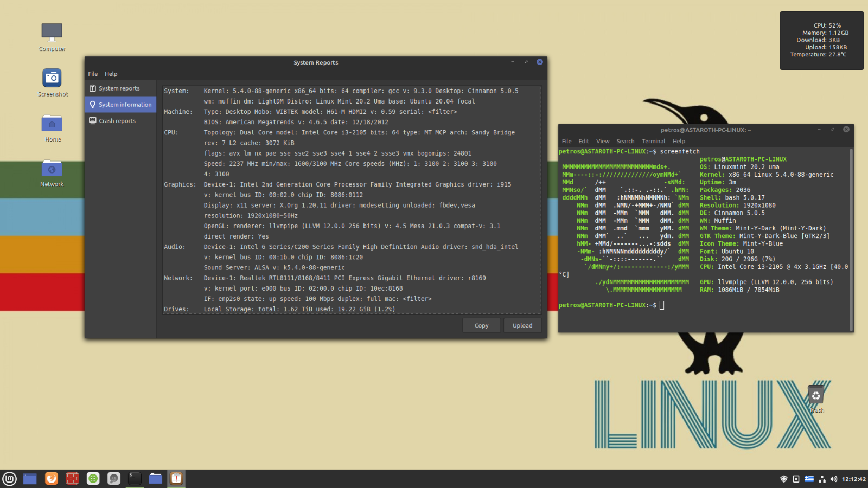This screenshot has width=868, height=488.
Task: Click the Upload button
Action: [522, 325]
